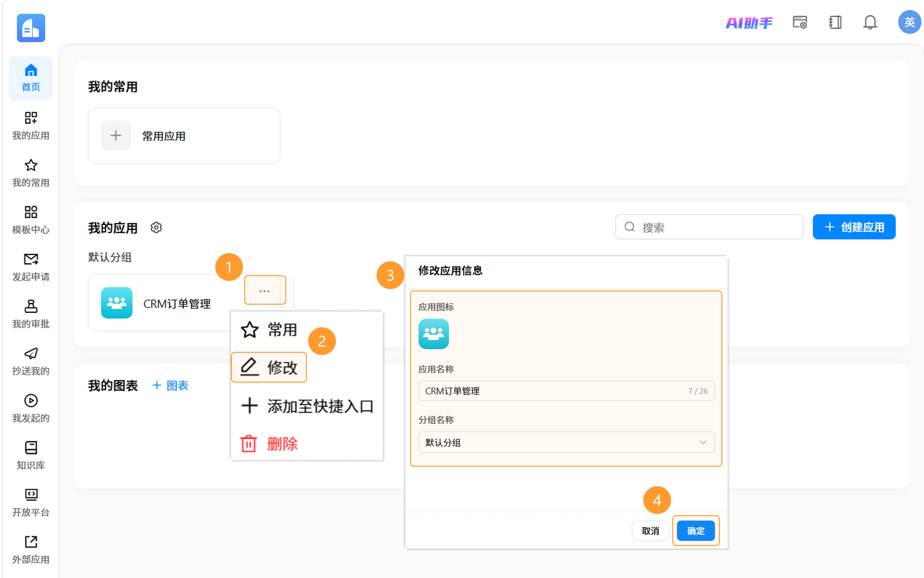Screen dimensions: 924x578
Task: Open notifications bell
Action: pyautogui.click(x=870, y=22)
